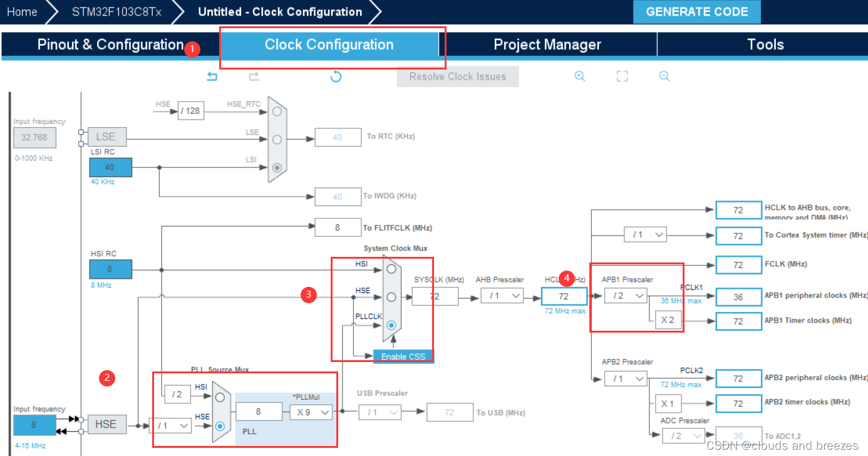Click the To ADC1,2 value box
868x456 pixels.
[x=738, y=436]
